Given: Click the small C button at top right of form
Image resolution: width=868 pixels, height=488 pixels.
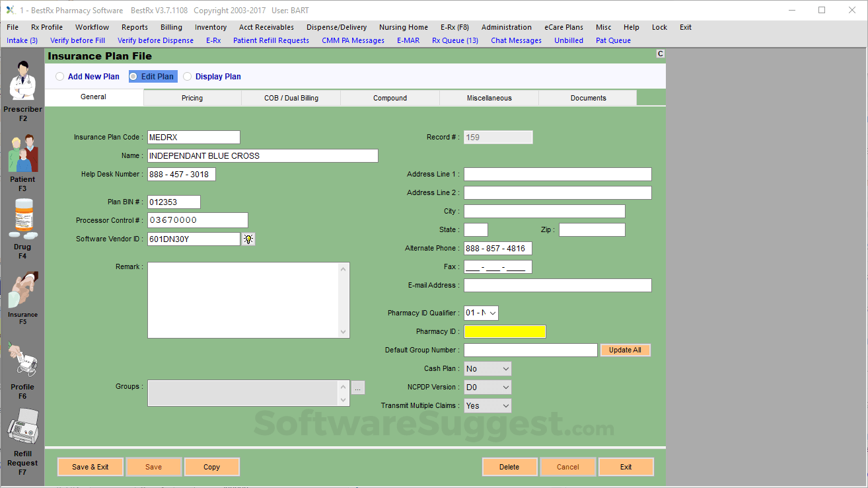Looking at the screenshot, I should pos(660,54).
